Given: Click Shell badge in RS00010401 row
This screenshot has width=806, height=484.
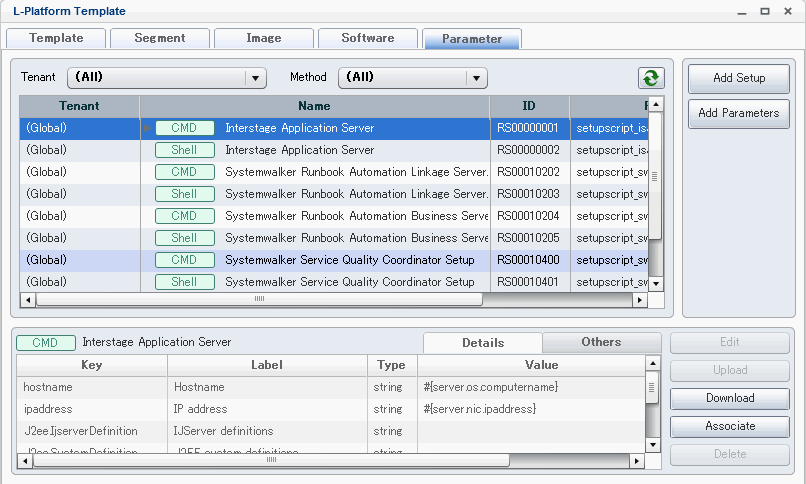Looking at the screenshot, I should tap(185, 282).
